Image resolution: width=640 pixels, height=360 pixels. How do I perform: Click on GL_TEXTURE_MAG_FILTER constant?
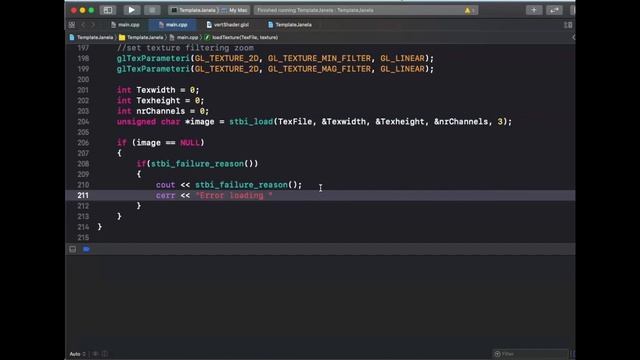pyautogui.click(x=319, y=69)
